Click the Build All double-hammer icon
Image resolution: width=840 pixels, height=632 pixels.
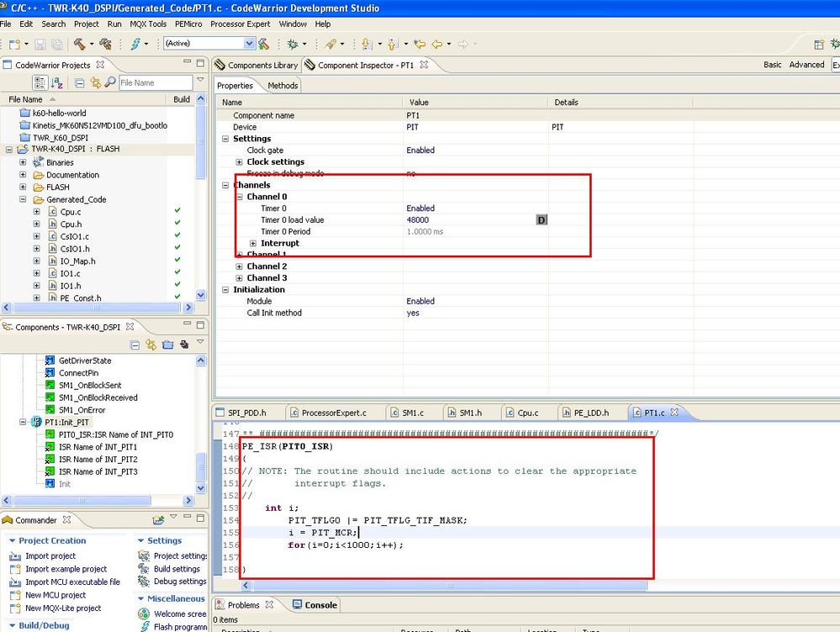point(106,44)
